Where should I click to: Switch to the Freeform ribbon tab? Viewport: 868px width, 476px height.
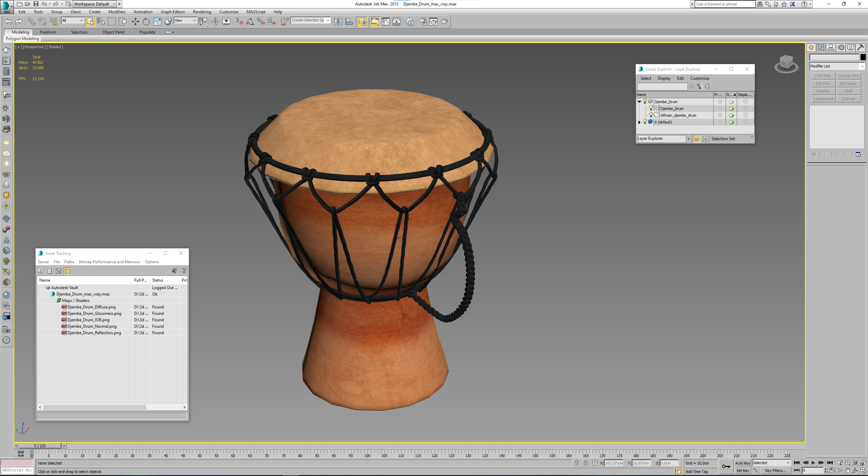48,32
